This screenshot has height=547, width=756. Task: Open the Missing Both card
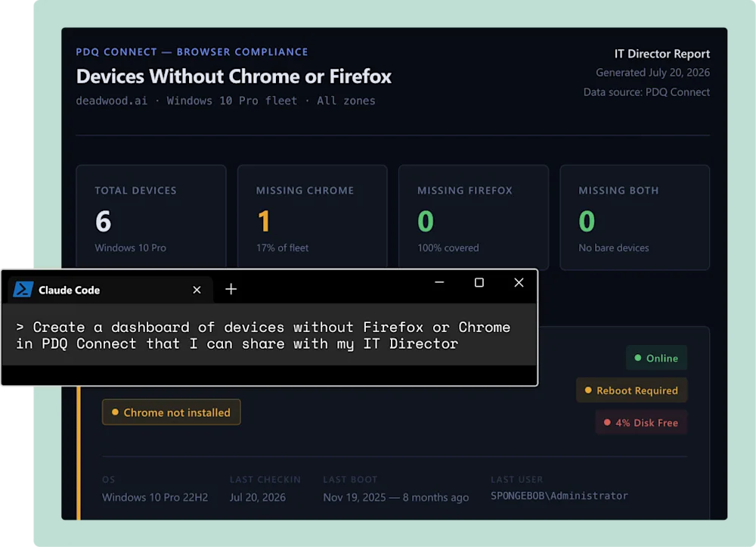tap(634, 217)
